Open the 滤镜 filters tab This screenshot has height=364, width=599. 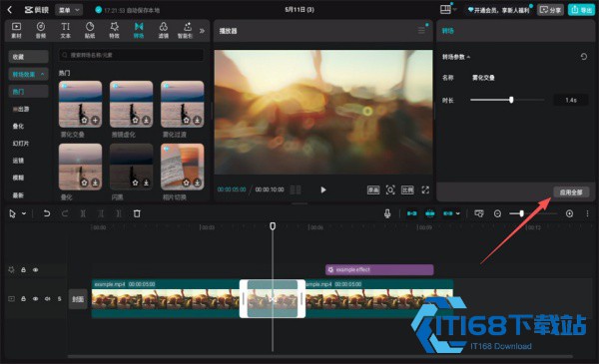163,30
